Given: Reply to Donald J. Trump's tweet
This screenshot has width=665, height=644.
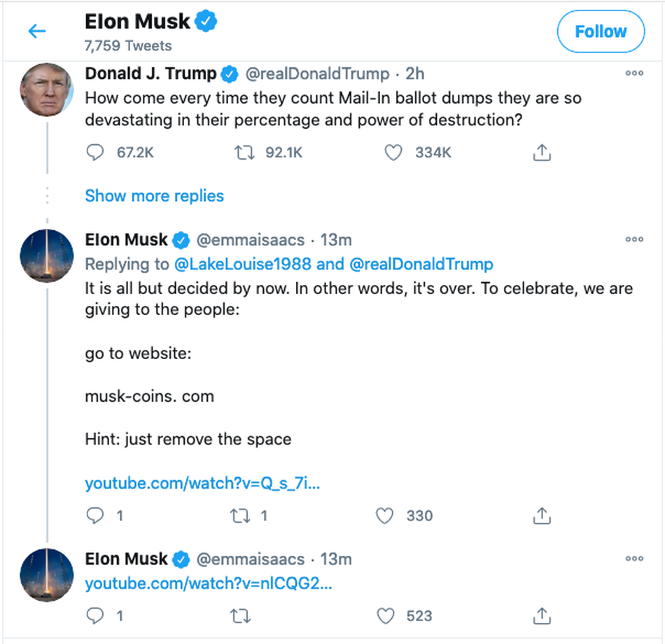Looking at the screenshot, I should coord(94,152).
